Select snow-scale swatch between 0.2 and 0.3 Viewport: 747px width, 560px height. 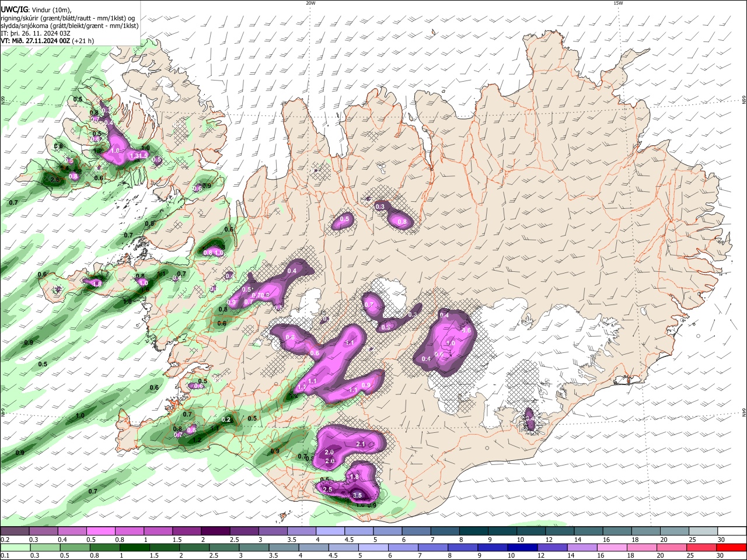point(15,531)
